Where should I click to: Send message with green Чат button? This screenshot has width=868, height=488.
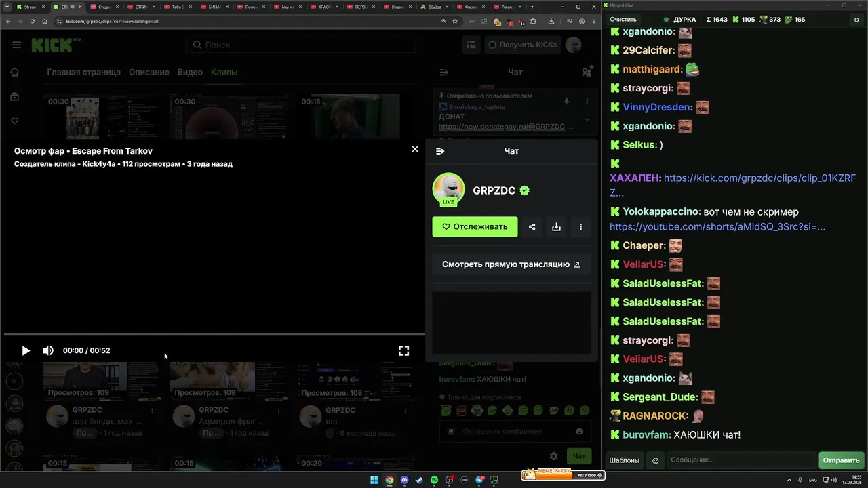[579, 456]
